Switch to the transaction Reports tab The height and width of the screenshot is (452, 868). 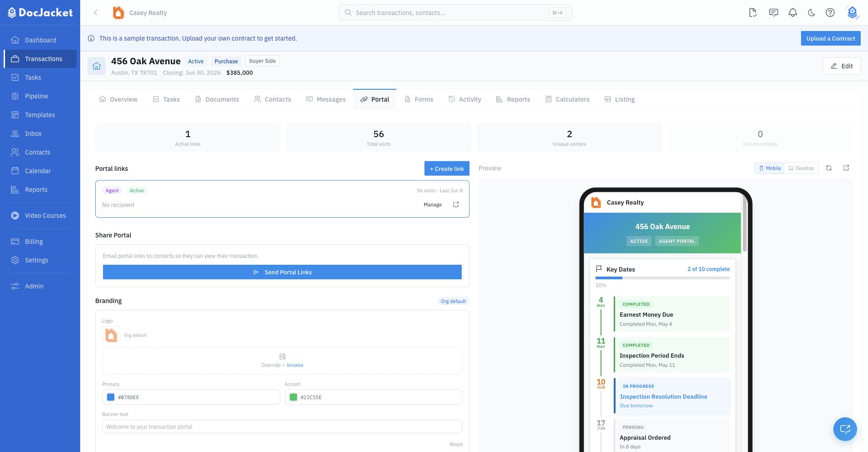coord(513,99)
